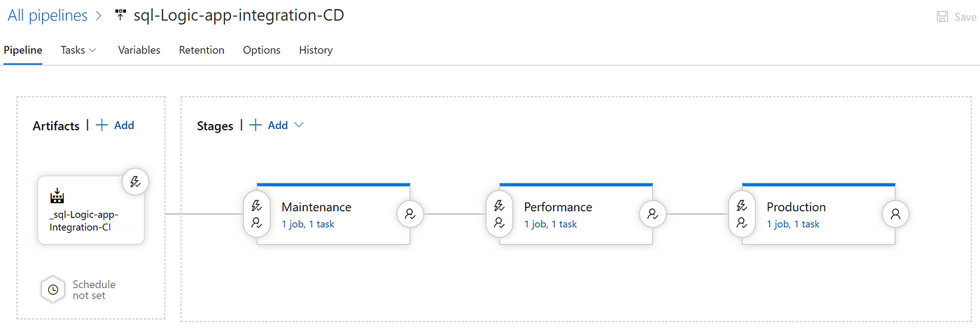Open Maintenance '1 job, 1 task' link
The image size is (980, 328).
[x=308, y=224]
